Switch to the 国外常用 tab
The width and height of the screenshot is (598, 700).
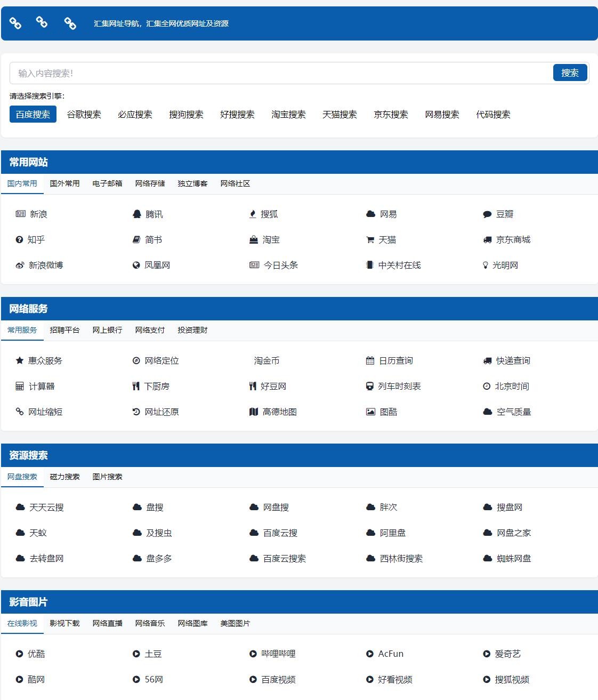coord(65,183)
